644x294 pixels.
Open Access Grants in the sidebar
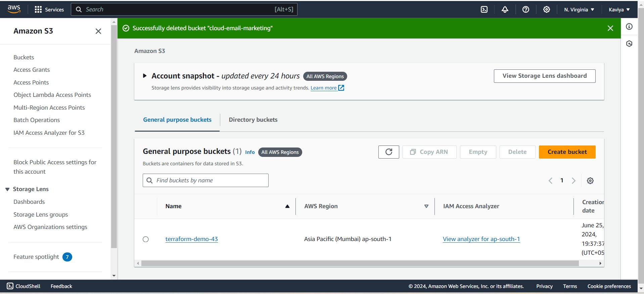point(32,70)
